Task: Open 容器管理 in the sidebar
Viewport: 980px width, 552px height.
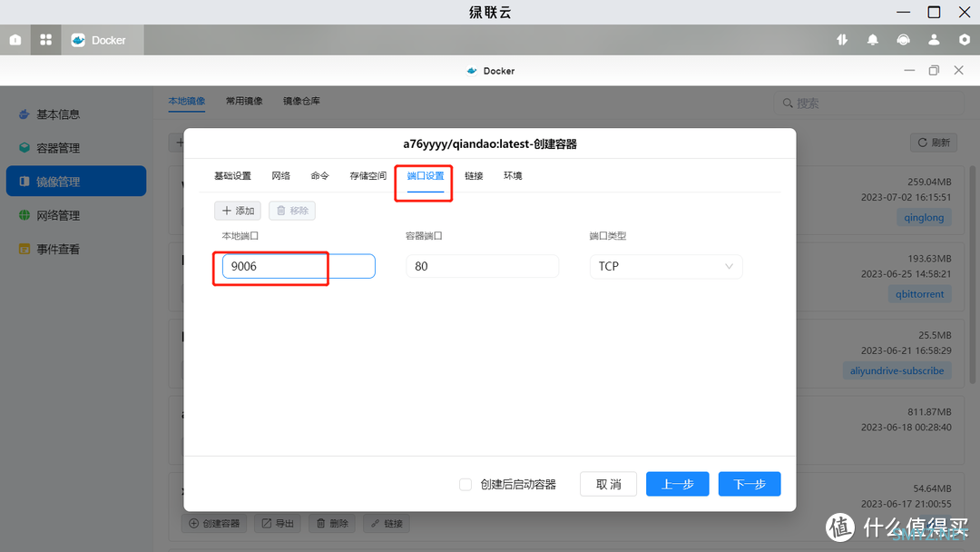Action: point(58,148)
